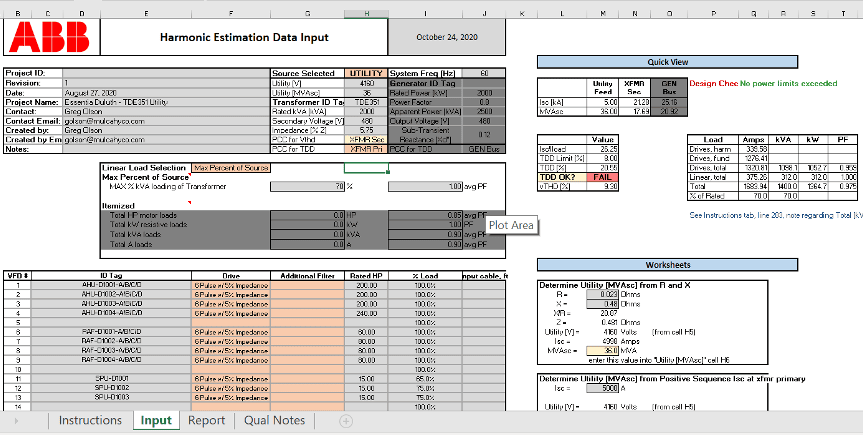This screenshot has height=436, width=864.
Task: Open PCC for Vthd XFMR Sec dropdown
Action: coord(366,139)
